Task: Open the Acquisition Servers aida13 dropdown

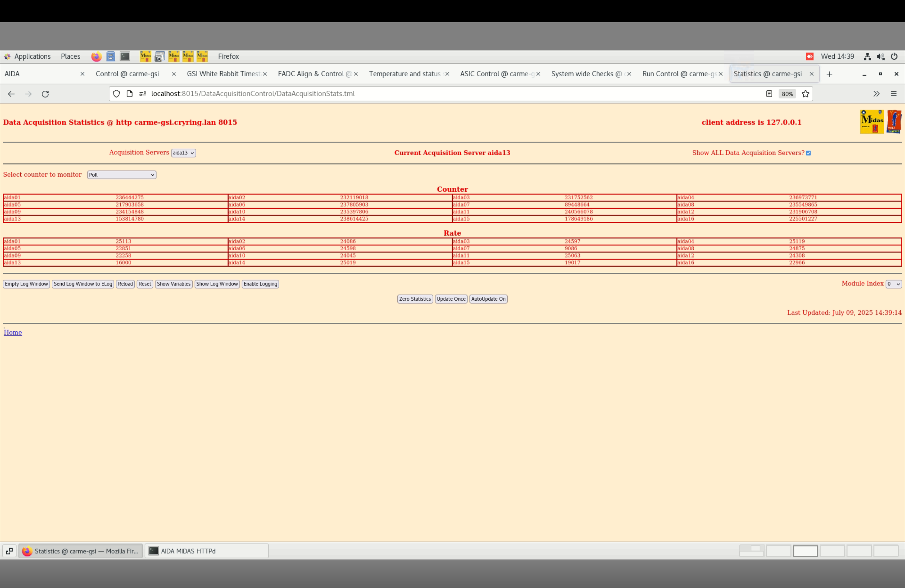Action: pos(183,153)
